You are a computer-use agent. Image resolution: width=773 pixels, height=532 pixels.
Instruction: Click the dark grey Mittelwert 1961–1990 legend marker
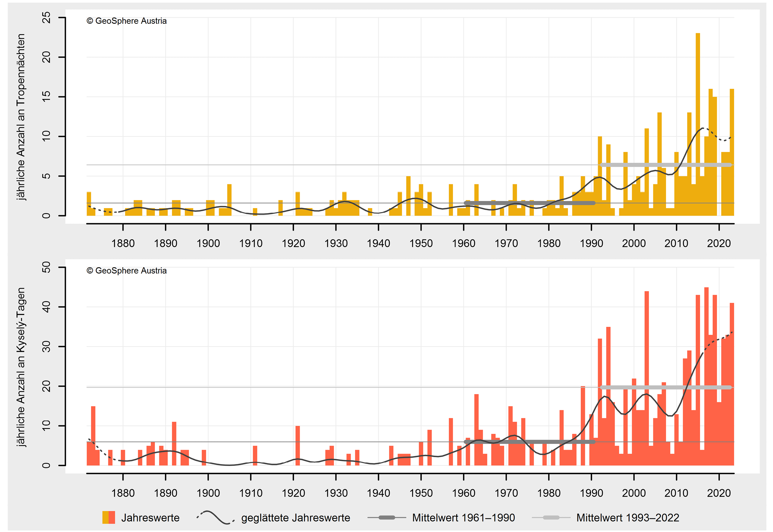(x=386, y=517)
